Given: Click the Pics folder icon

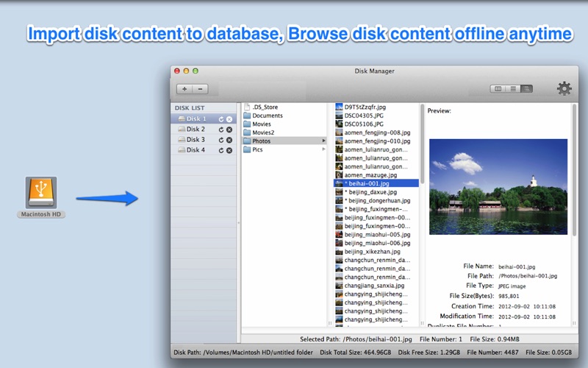Looking at the screenshot, I should pyautogui.click(x=247, y=149).
